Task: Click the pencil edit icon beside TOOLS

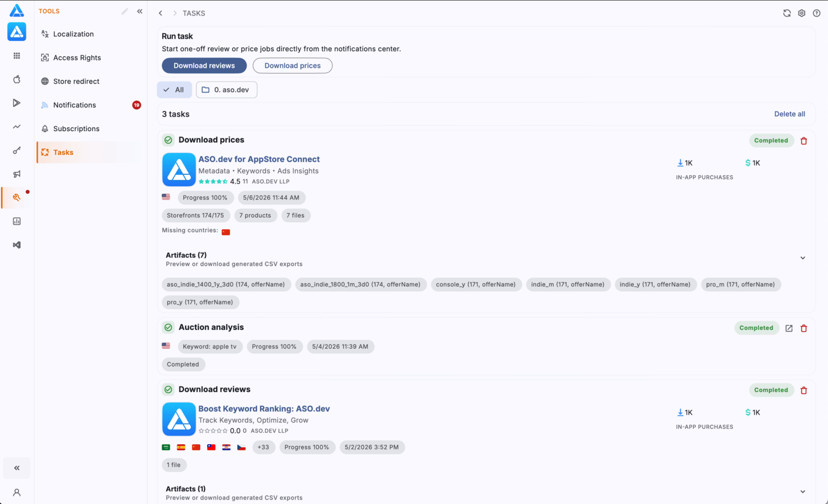Action: point(125,11)
